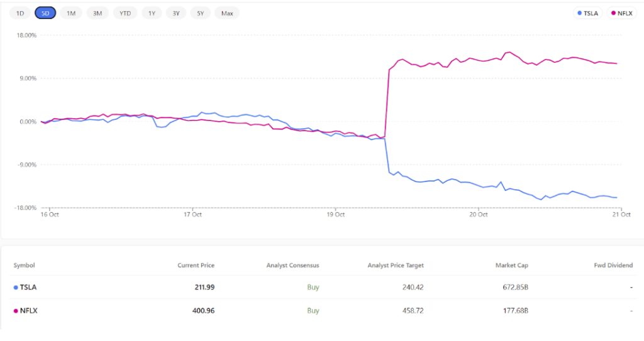The width and height of the screenshot is (644, 341).
Task: Click the blue dot in TSLA table row
Action: click(x=16, y=288)
